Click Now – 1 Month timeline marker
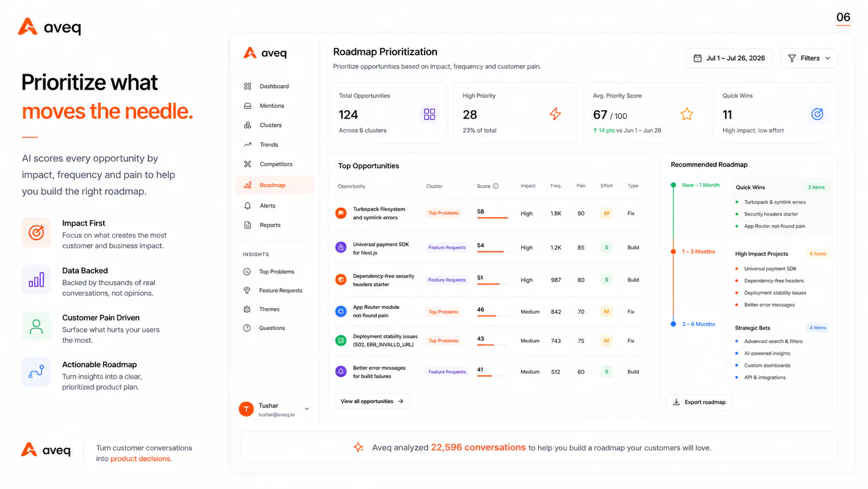This screenshot has height=489, width=868. (673, 185)
